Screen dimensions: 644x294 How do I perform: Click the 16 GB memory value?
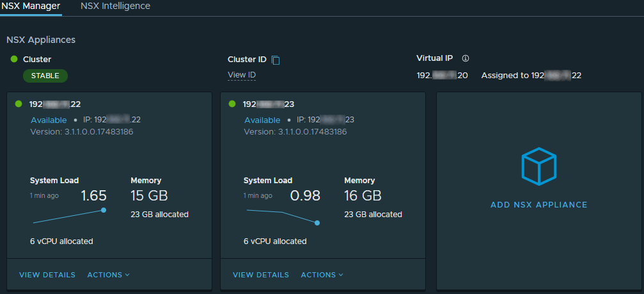363,196
